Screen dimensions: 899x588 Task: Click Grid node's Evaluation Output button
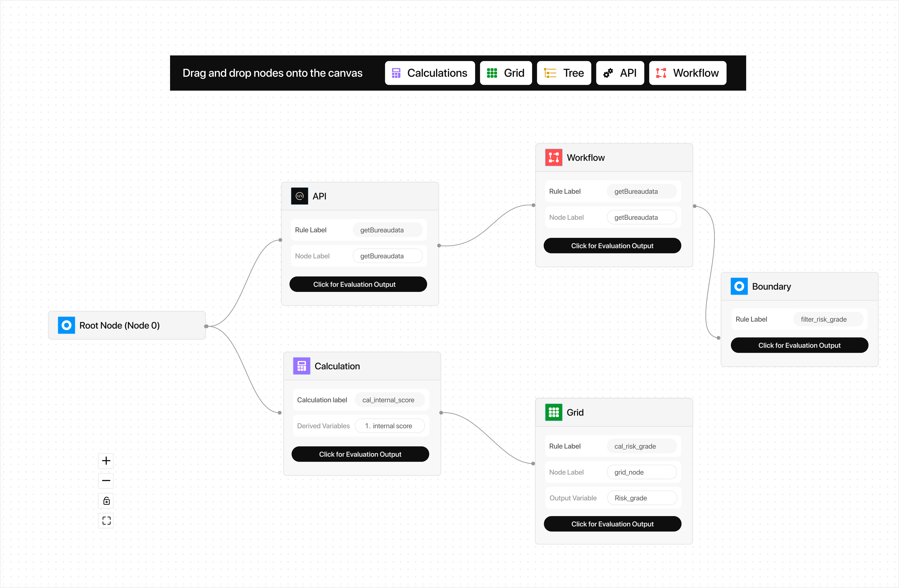(x=612, y=524)
